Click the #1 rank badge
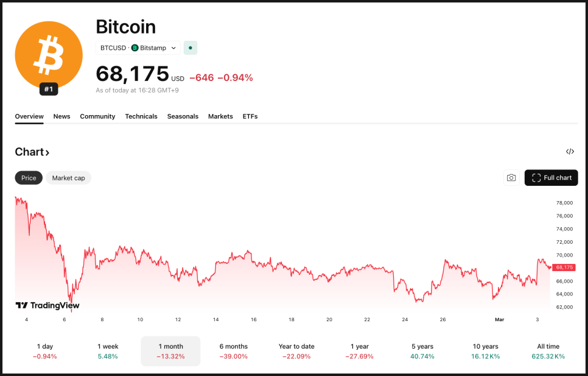The width and height of the screenshot is (588, 376). 49,89
